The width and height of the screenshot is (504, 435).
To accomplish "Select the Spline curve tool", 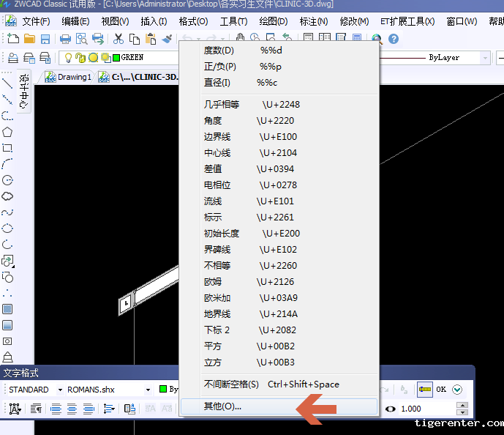I will (7, 212).
